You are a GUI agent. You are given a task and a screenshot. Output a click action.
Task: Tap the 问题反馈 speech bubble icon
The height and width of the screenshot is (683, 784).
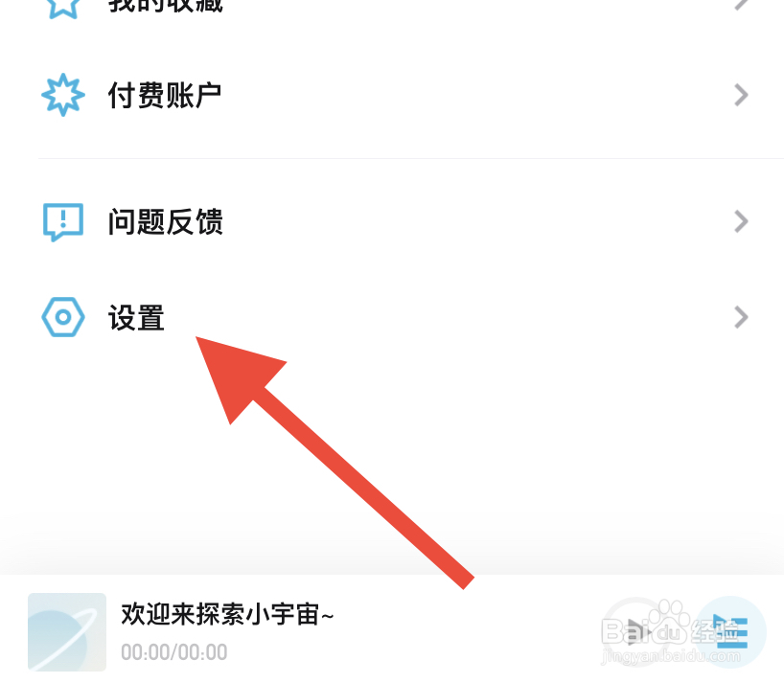coord(63,222)
